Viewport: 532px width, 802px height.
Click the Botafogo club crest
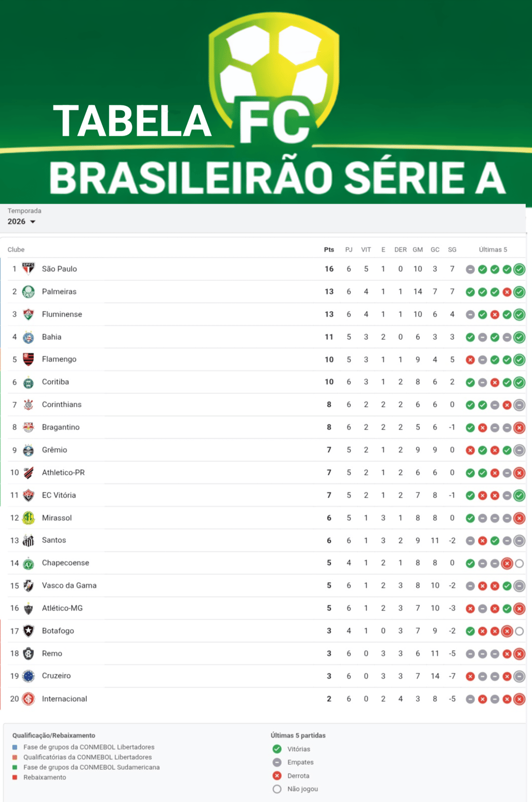coord(29,631)
